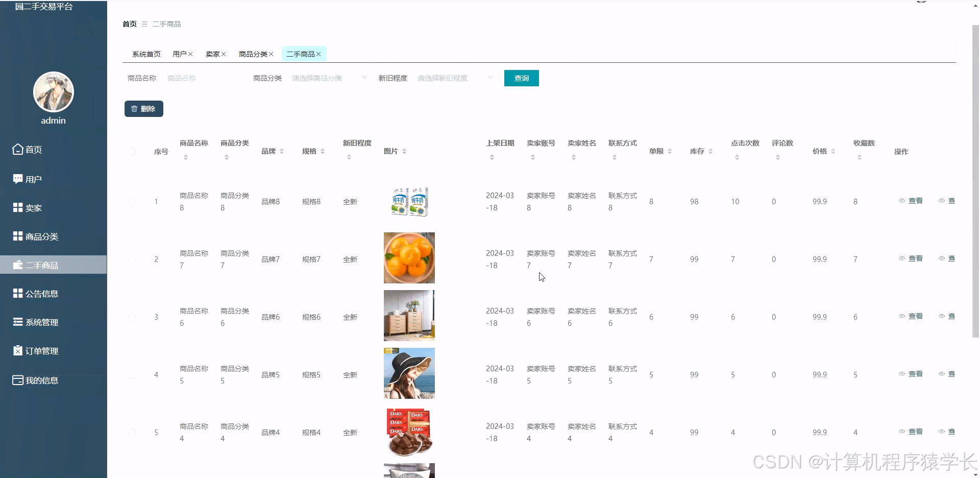Switch to the 系统首页 tab
The height and width of the screenshot is (478, 980).
[x=146, y=54]
